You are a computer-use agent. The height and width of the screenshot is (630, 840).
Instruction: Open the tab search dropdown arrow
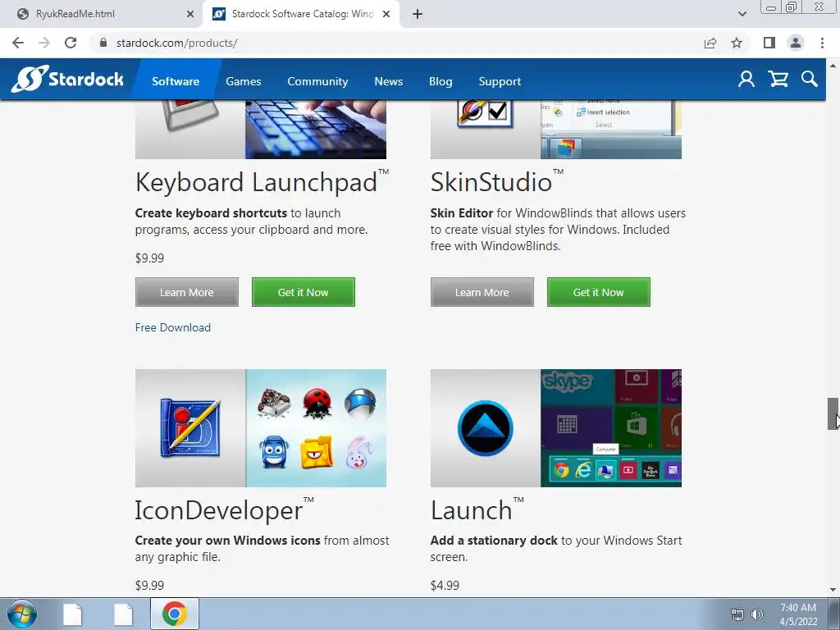coord(742,14)
